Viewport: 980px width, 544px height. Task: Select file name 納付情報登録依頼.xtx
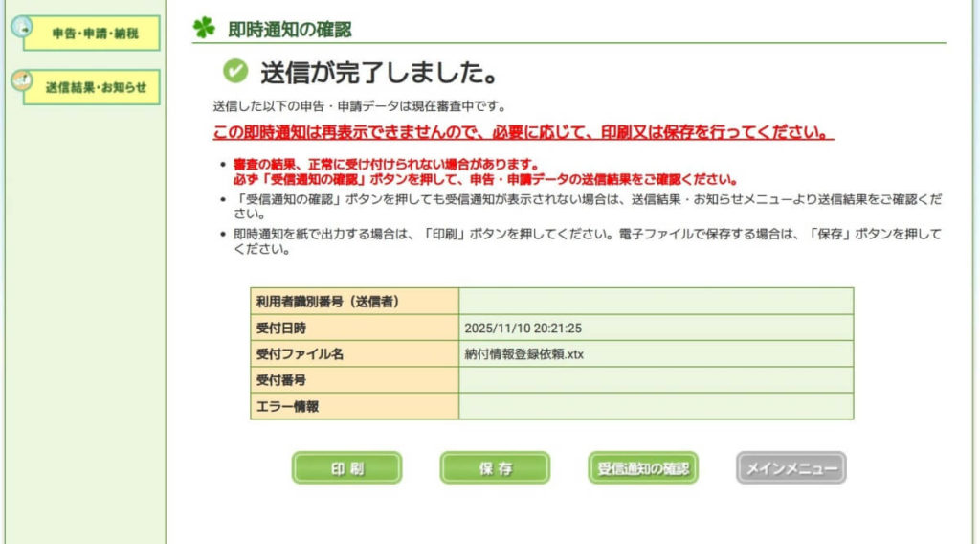pos(523,354)
